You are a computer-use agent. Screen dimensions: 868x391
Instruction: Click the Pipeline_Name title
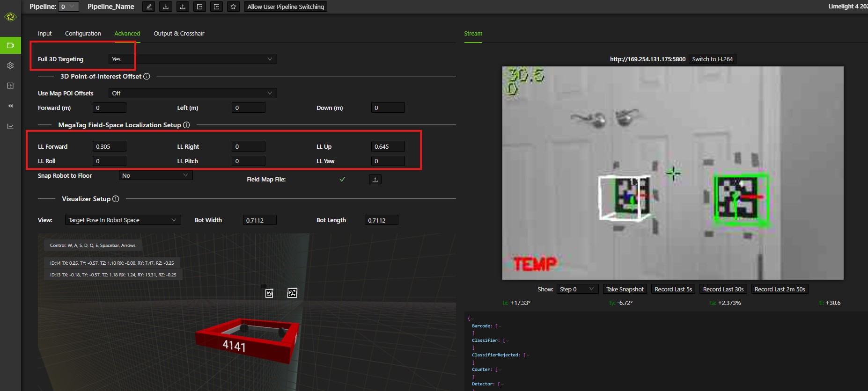(111, 7)
